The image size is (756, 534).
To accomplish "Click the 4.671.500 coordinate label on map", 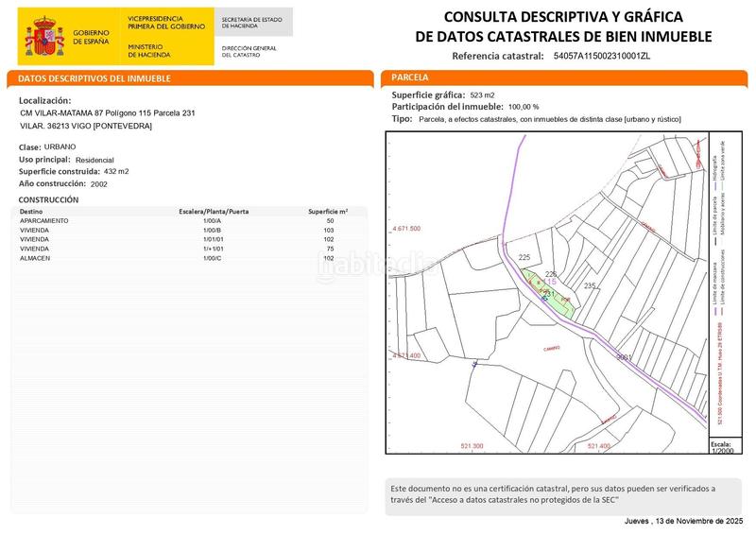I will click(406, 229).
